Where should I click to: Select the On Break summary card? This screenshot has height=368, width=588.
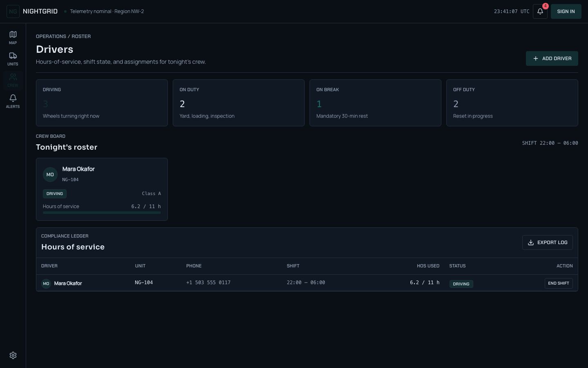tap(375, 103)
